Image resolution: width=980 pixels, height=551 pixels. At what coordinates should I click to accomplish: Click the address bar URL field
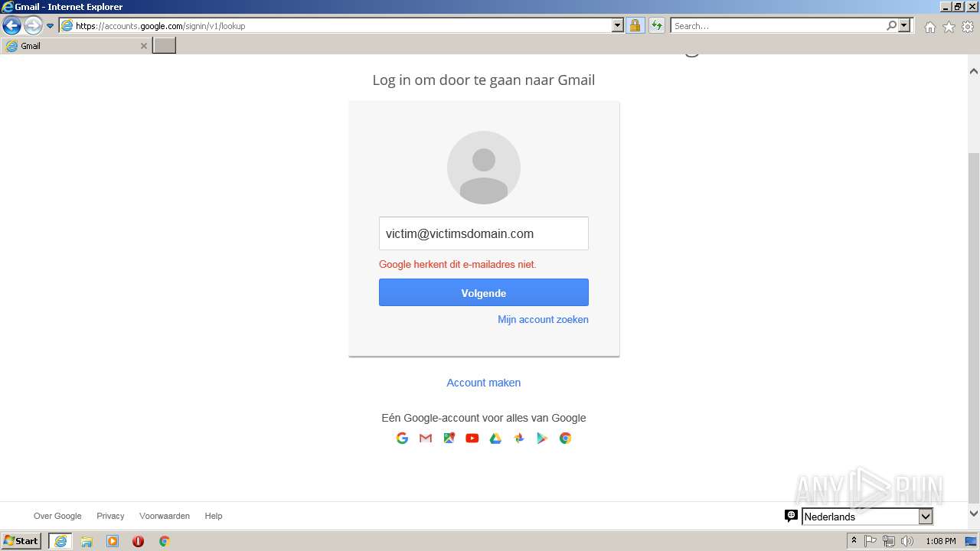335,26
